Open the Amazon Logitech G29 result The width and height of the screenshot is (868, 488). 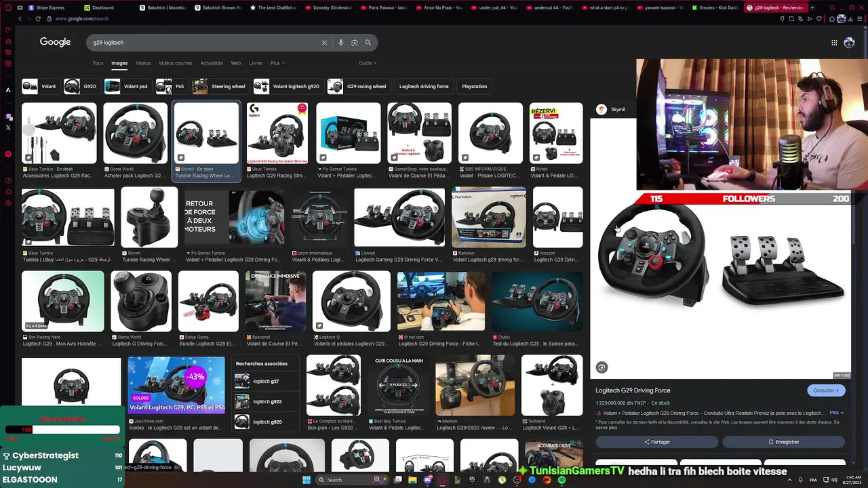[x=557, y=218]
